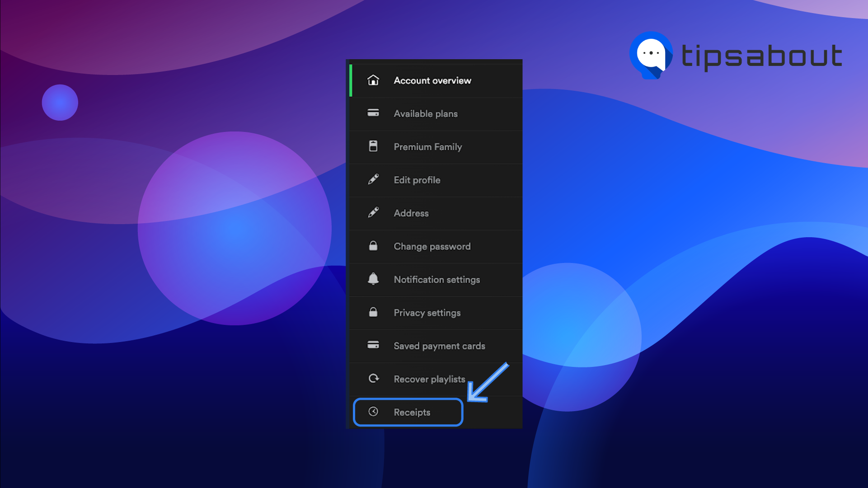The width and height of the screenshot is (868, 488).
Task: Select the Saved payment cards option
Action: click(435, 346)
